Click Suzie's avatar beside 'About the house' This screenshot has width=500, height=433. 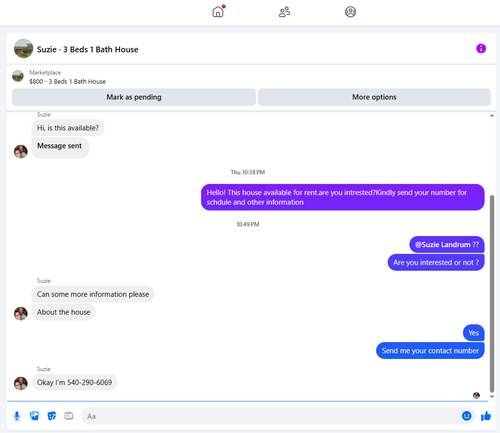point(21,313)
